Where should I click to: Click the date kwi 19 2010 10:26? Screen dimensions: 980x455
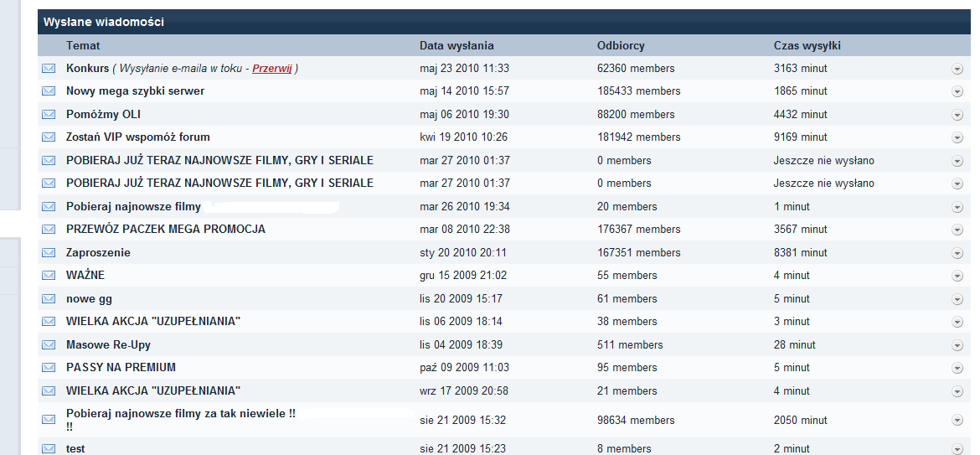[464, 137]
